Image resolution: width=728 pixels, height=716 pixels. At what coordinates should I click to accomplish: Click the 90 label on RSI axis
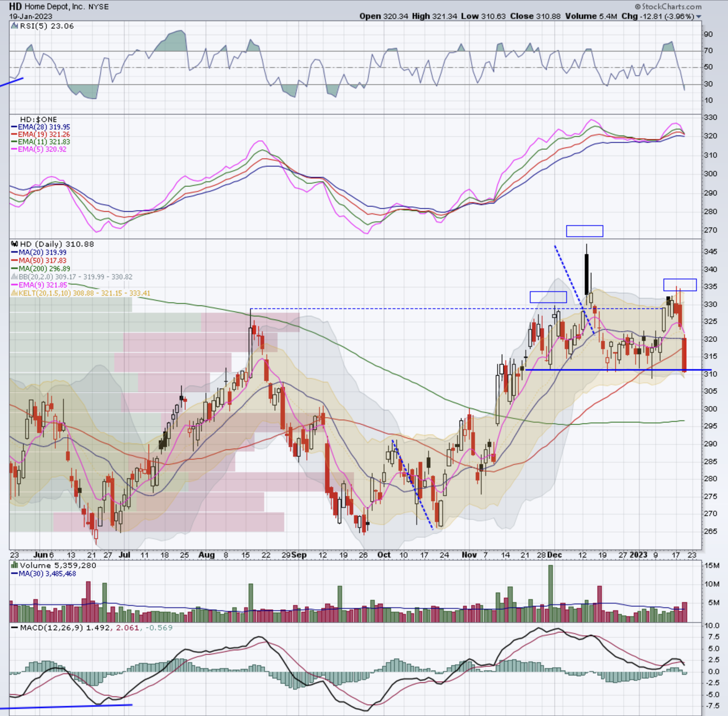pyautogui.click(x=708, y=34)
